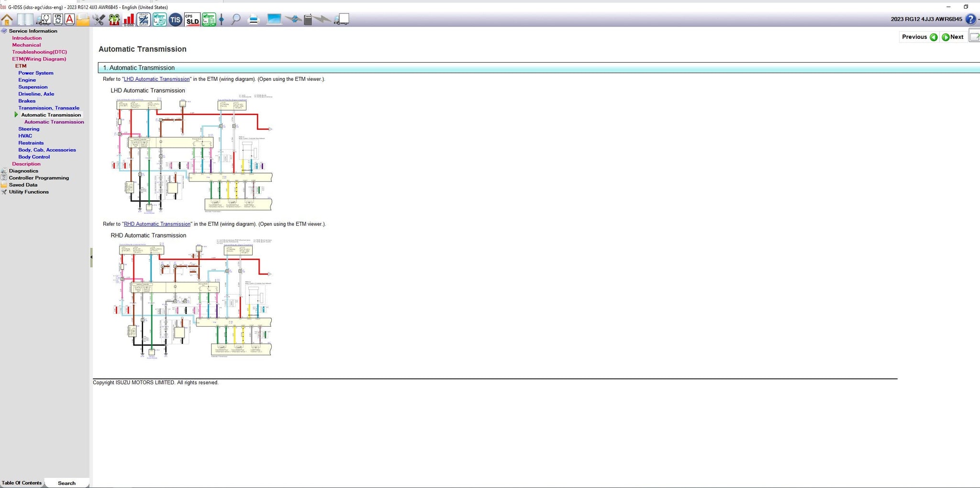
Task: Switch to the Search tab
Action: click(x=67, y=483)
